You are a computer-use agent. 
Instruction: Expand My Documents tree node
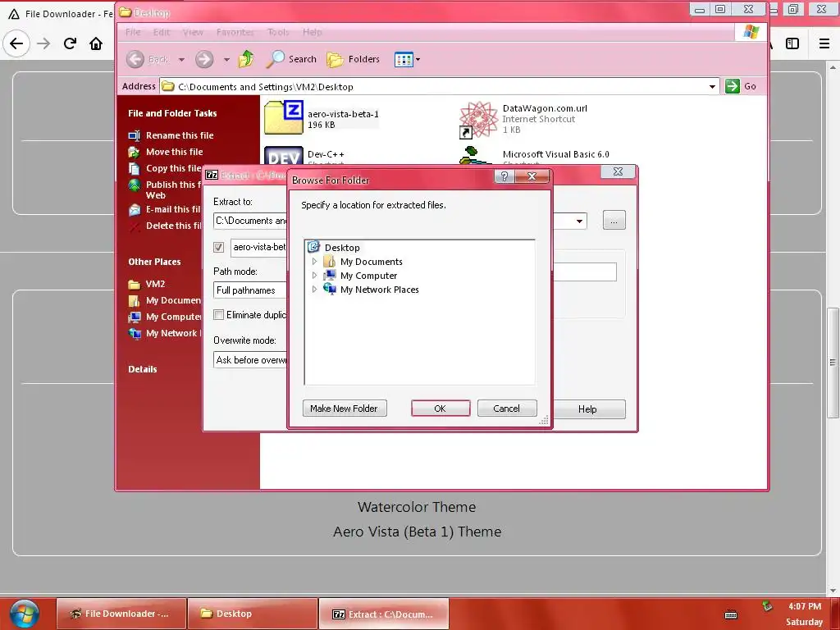coord(314,262)
